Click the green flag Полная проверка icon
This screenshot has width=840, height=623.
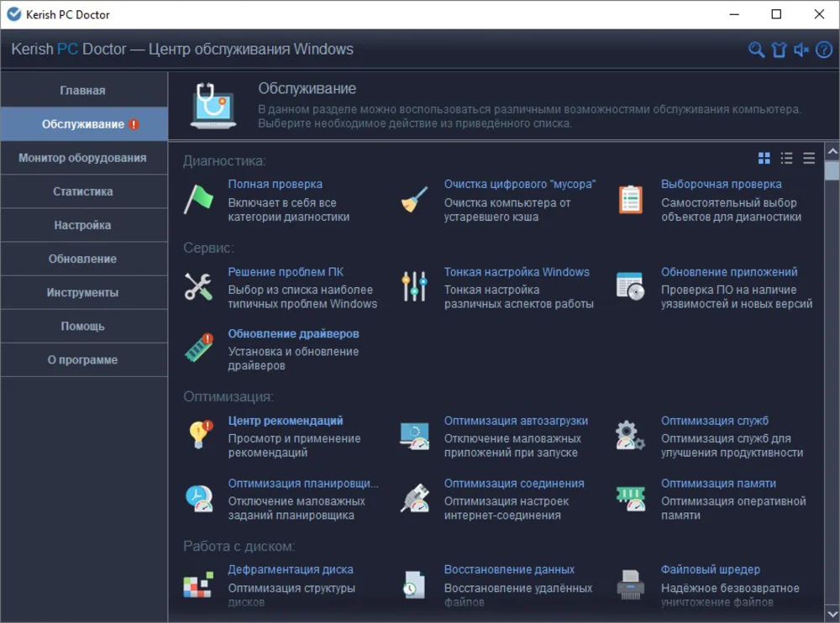(199, 199)
